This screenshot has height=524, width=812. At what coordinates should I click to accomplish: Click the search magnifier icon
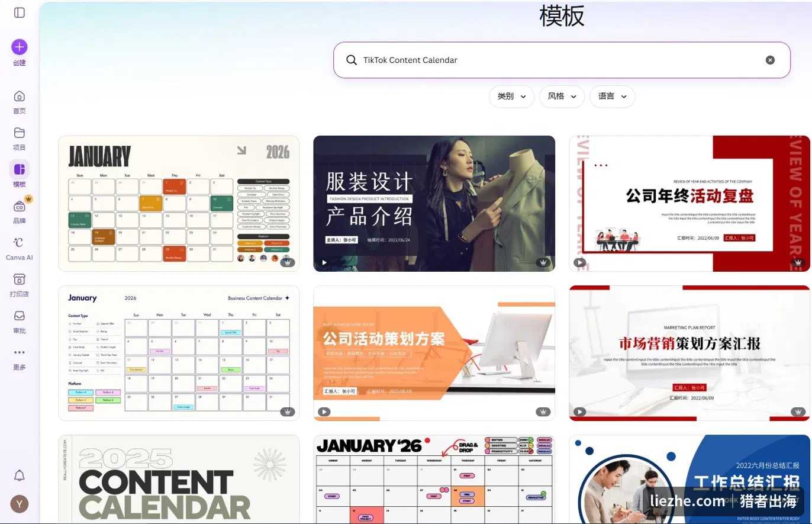point(352,60)
